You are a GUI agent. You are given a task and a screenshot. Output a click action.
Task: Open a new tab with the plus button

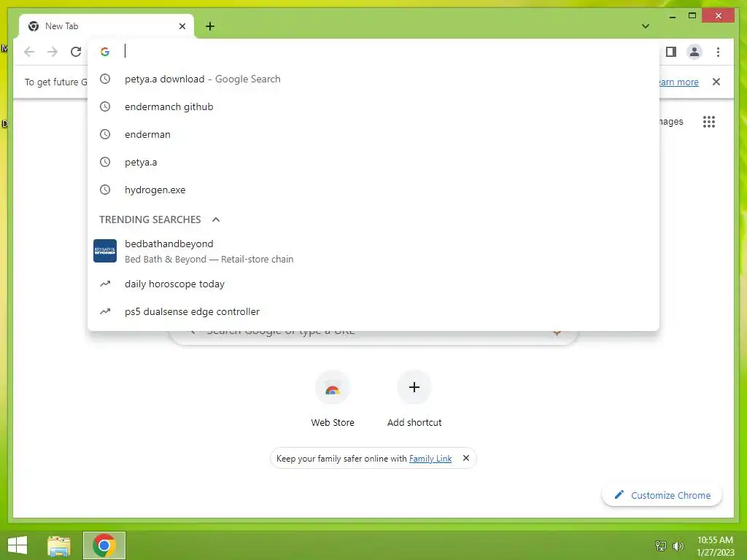pyautogui.click(x=210, y=26)
